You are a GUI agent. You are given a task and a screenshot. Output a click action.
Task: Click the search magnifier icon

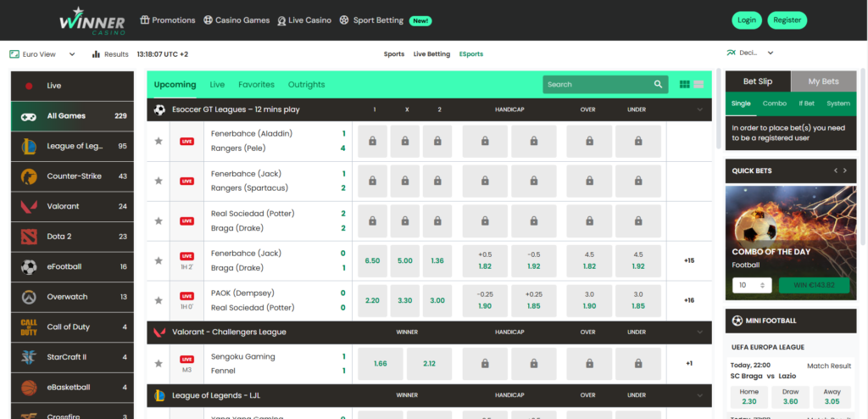[x=658, y=85]
